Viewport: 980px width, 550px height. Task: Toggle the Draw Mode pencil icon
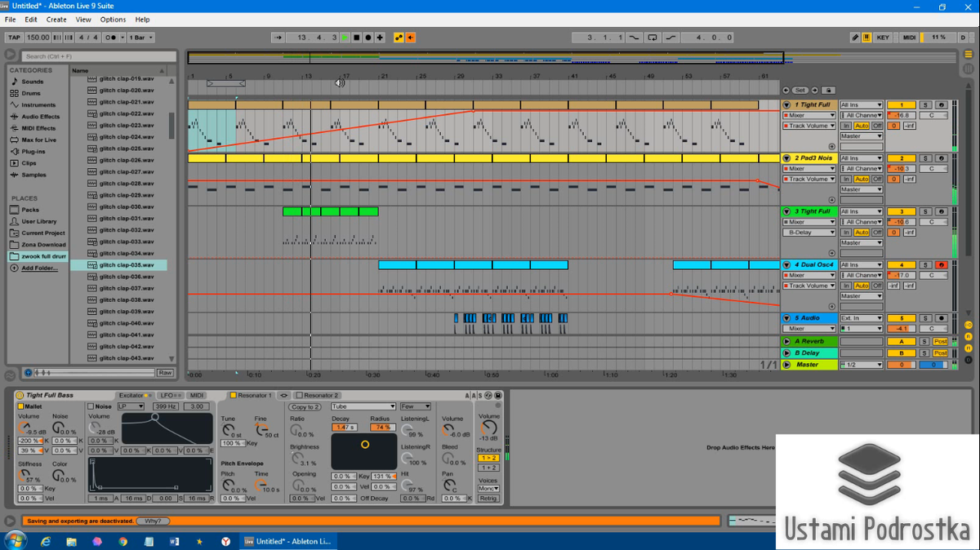pos(855,38)
